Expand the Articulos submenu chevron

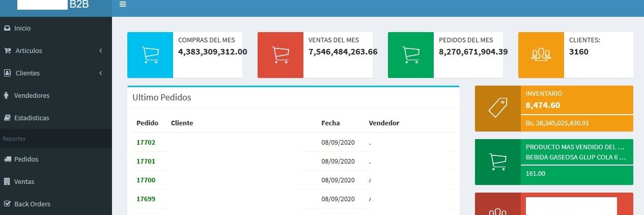(101, 50)
